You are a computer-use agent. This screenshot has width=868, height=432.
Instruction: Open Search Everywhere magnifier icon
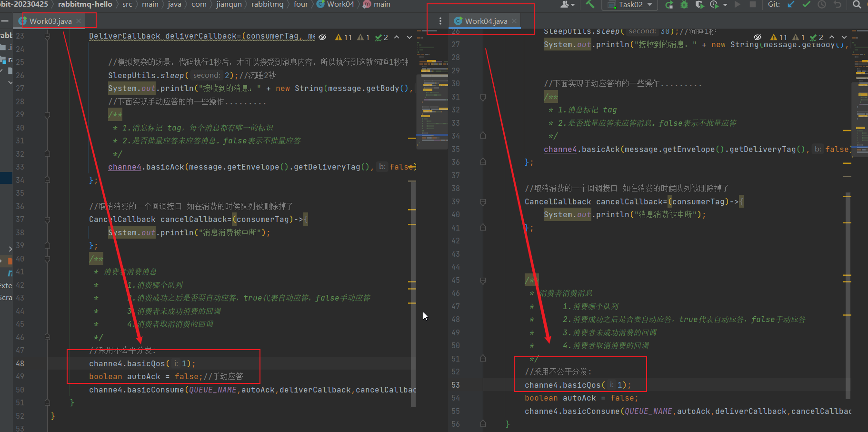[857, 4]
